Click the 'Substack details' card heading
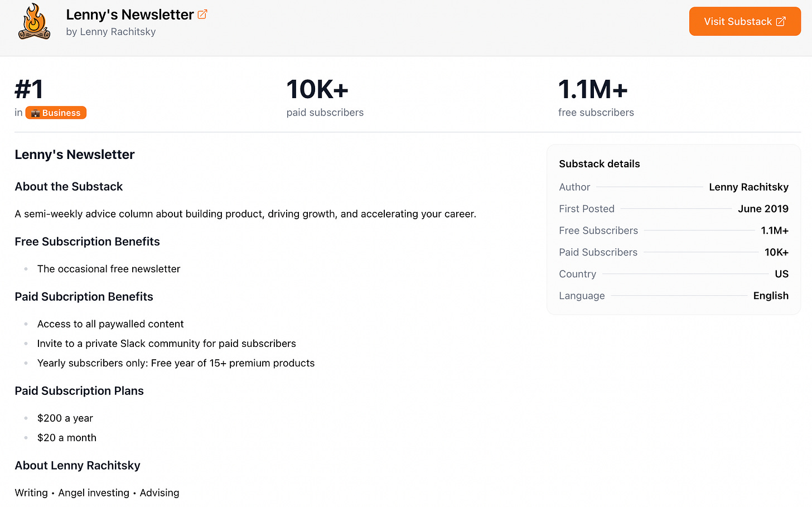Screen dimensions: 812x507 (x=600, y=164)
